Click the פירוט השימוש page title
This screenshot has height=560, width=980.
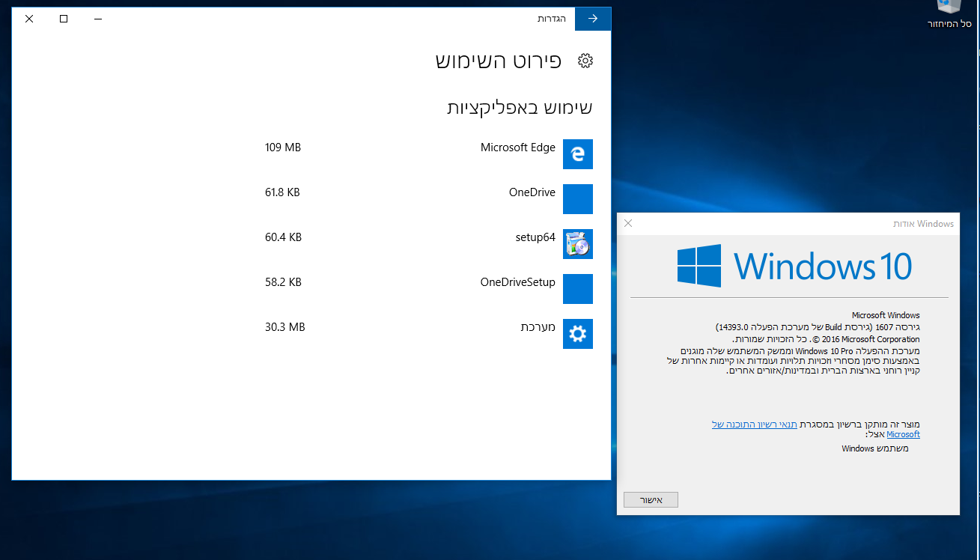[499, 61]
